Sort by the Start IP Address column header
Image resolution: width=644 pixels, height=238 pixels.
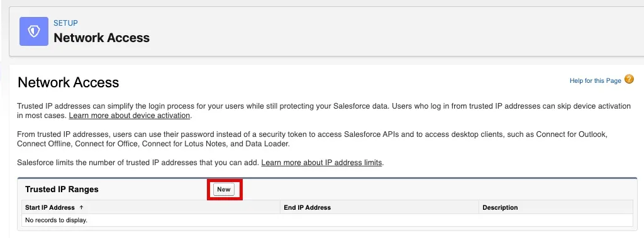[x=50, y=208]
